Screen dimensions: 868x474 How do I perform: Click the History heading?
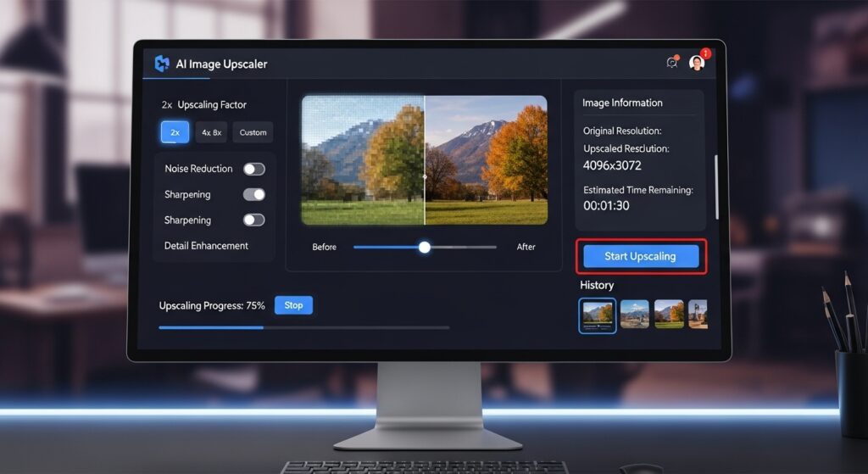(x=597, y=285)
